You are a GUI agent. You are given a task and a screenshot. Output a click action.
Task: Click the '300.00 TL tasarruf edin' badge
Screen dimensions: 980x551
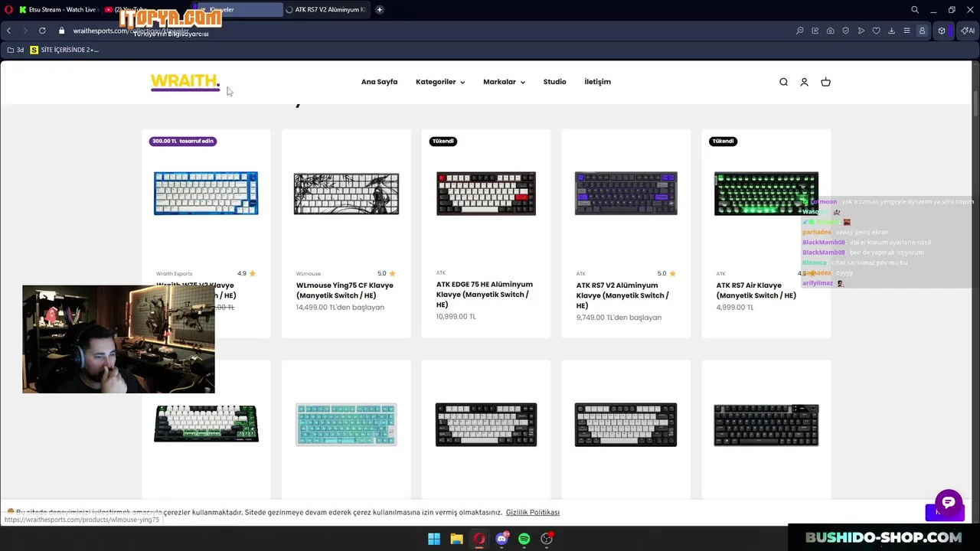[x=183, y=141]
